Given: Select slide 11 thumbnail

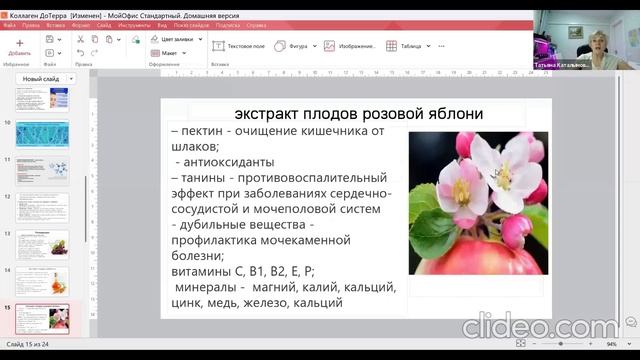Looking at the screenshot, I should (42, 171).
